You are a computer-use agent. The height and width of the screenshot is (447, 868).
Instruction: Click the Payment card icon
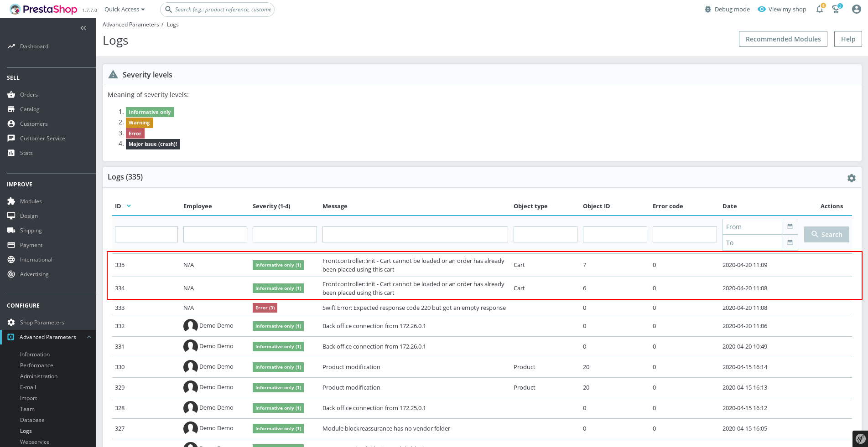pos(11,245)
